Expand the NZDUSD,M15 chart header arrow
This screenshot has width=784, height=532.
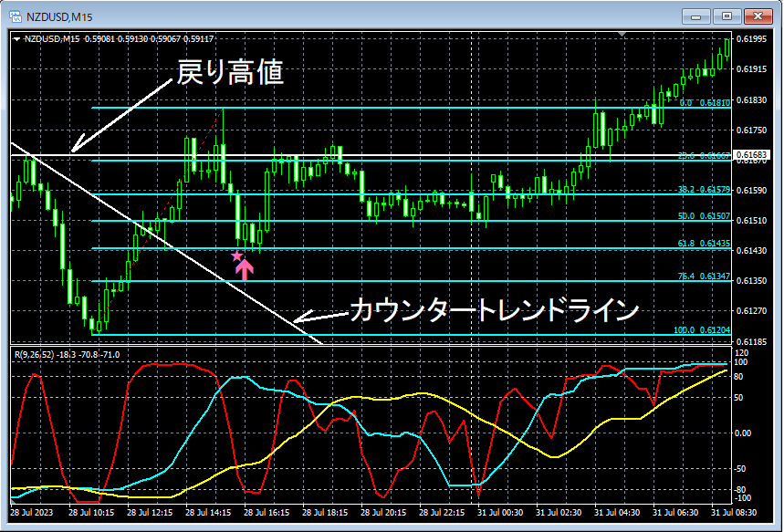17,39
